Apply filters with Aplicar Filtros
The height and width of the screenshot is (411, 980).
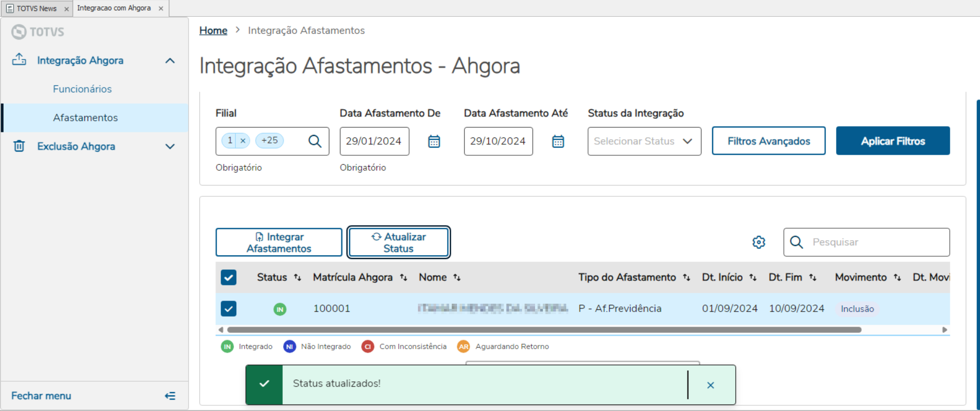[x=893, y=141]
